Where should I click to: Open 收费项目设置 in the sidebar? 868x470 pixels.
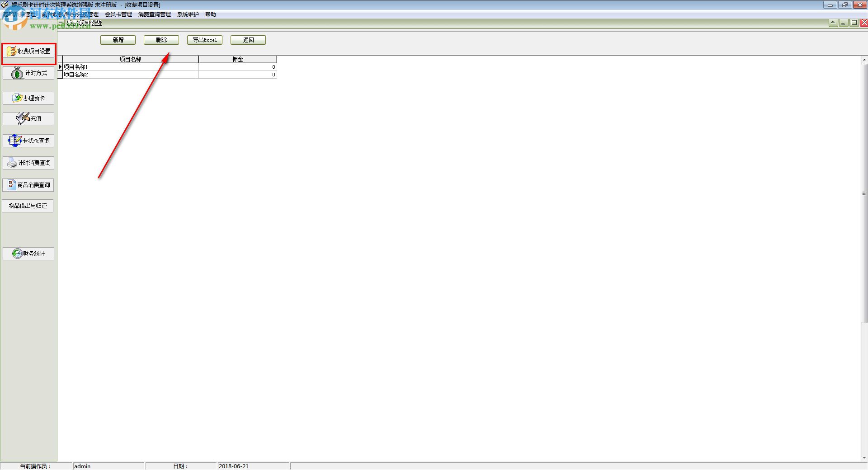pyautogui.click(x=28, y=52)
